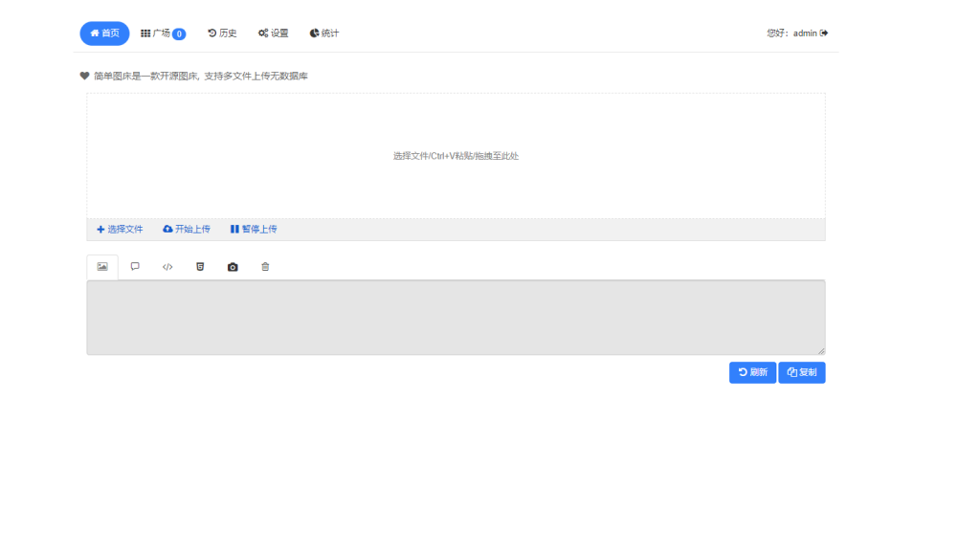Image resolution: width=980 pixels, height=554 pixels.
Task: Select the HTML code brackets tab icon
Action: [x=167, y=267]
